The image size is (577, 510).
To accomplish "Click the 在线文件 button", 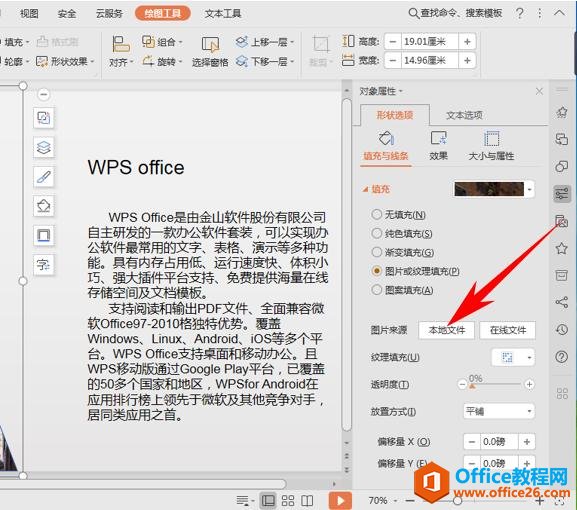I will tap(508, 330).
